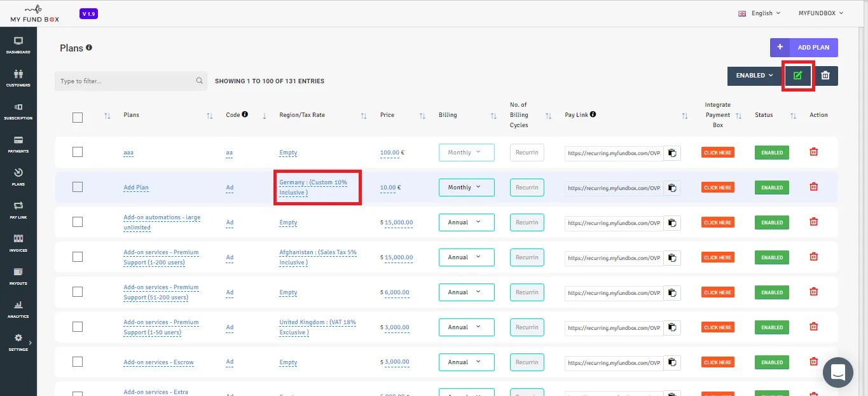The height and width of the screenshot is (396, 868).
Task: Click the ADD PLAN button
Action: click(804, 48)
